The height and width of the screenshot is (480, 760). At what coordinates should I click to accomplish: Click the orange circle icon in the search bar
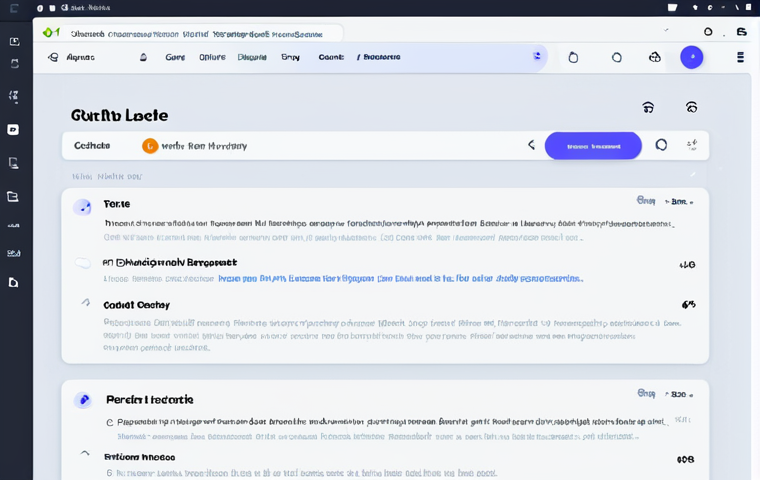(150, 146)
